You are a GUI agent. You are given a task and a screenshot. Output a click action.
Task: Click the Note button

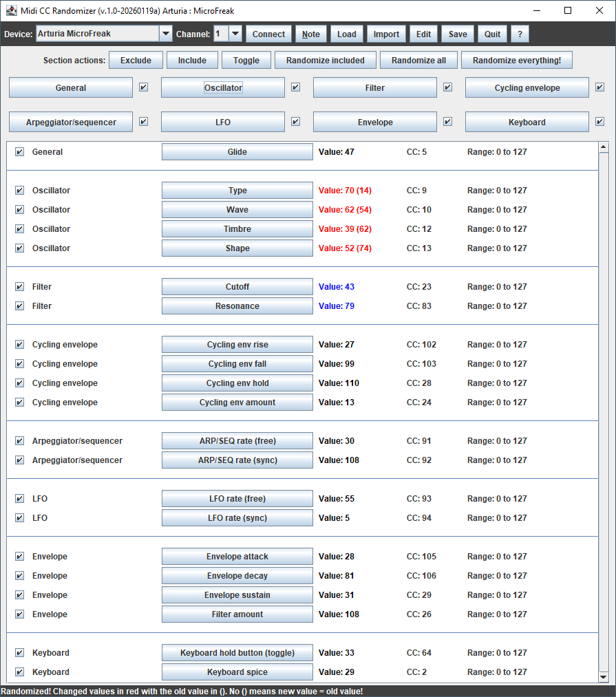pyautogui.click(x=311, y=34)
